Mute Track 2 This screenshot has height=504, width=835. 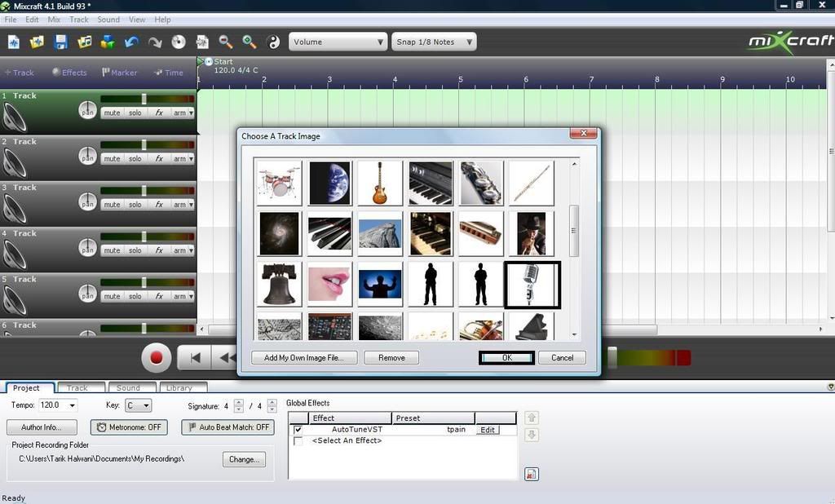[112, 159]
